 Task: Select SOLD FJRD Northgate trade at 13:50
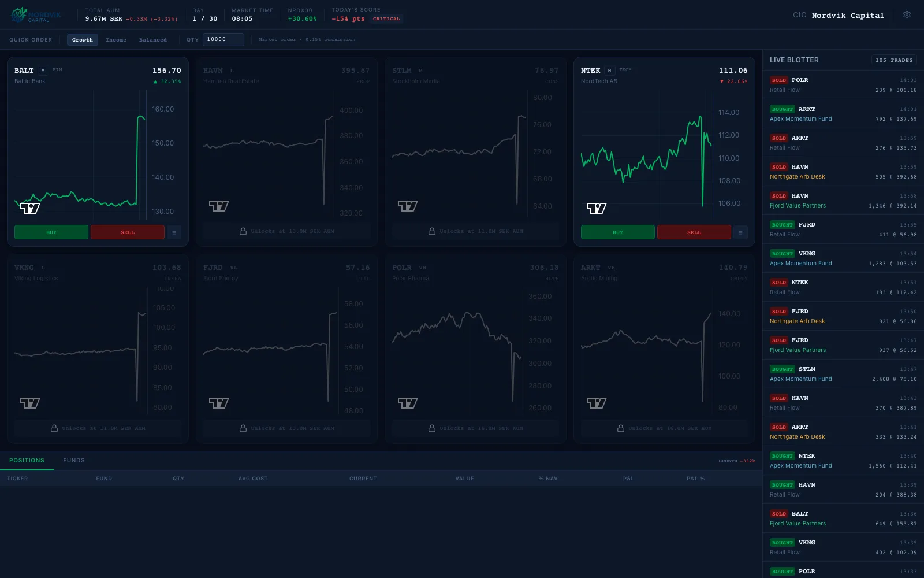843,316
